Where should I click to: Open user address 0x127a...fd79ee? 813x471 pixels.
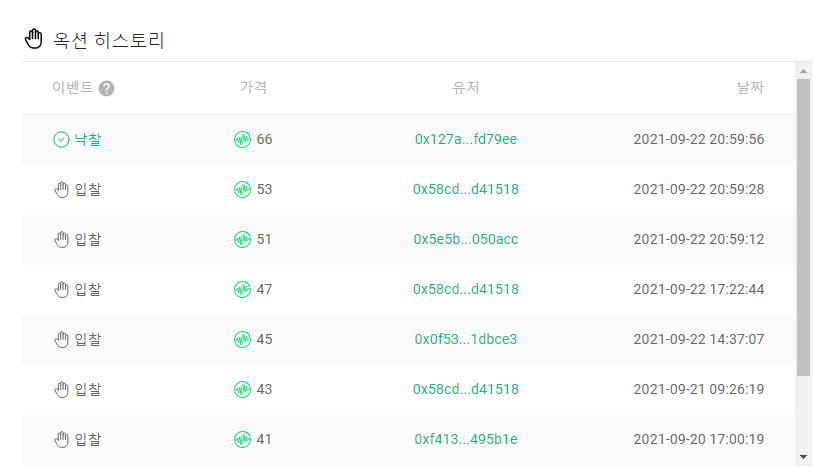[x=466, y=139]
